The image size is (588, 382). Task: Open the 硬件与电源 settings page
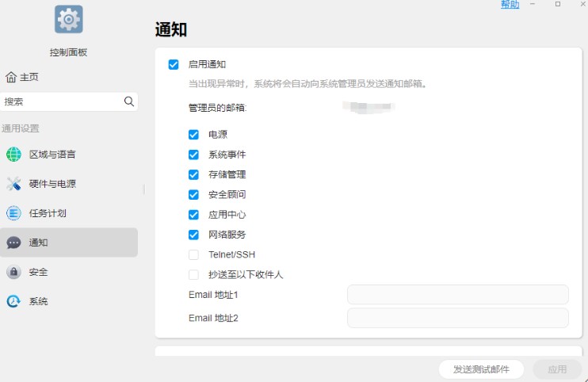(x=69, y=184)
